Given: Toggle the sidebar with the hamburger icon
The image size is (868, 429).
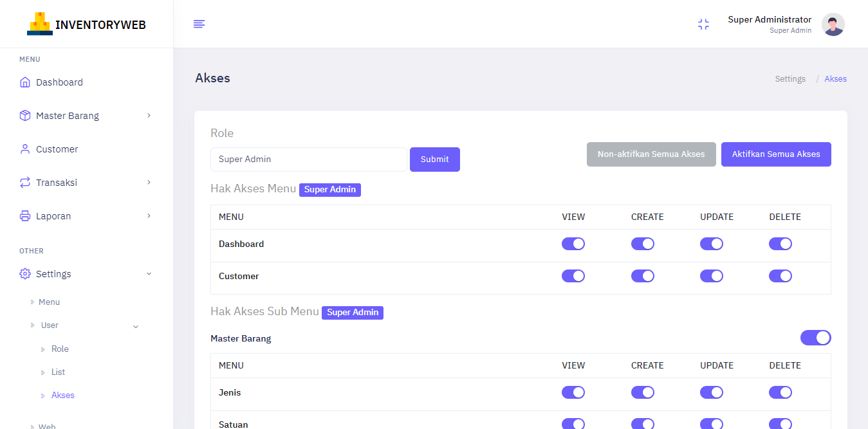Looking at the screenshot, I should 199,24.
